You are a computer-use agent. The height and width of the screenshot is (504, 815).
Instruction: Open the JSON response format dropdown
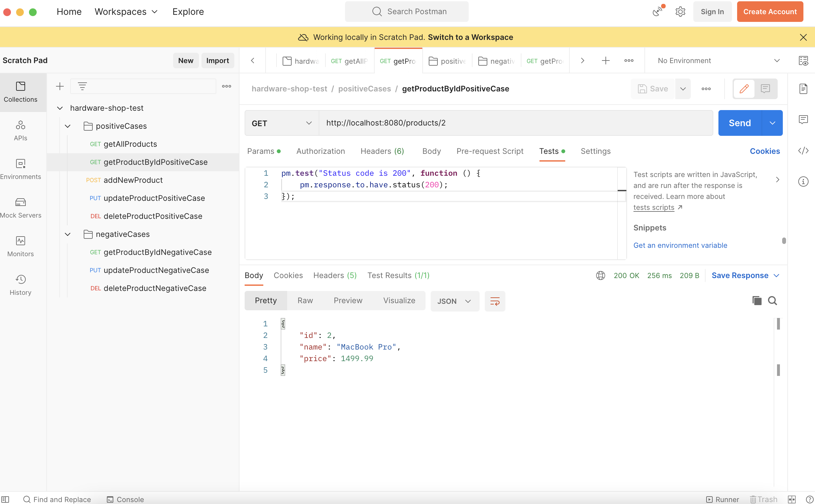pyautogui.click(x=455, y=301)
